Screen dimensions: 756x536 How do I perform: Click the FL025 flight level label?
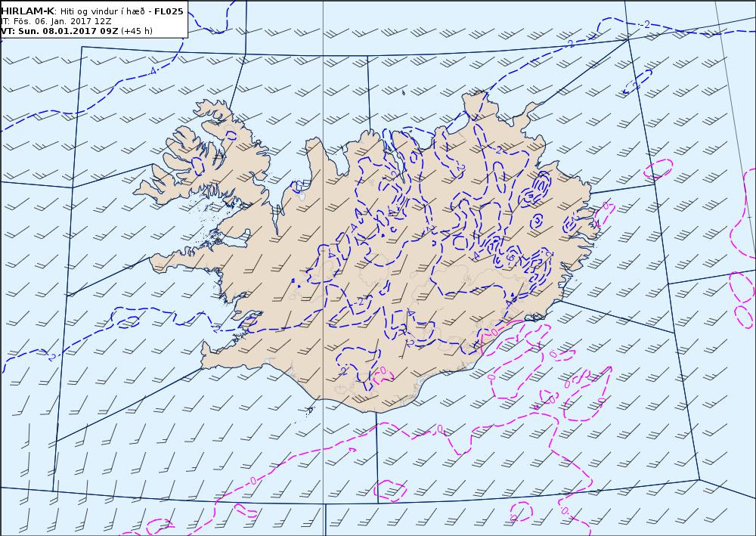(169, 11)
